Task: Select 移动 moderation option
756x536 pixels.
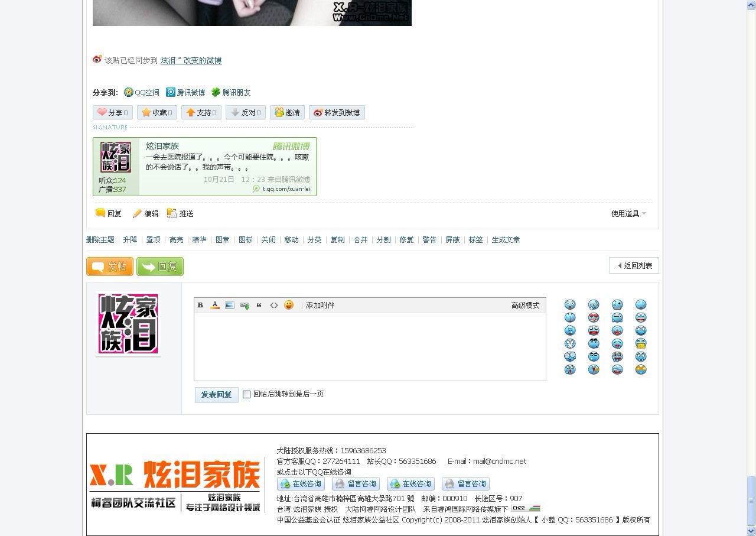Action: point(291,240)
